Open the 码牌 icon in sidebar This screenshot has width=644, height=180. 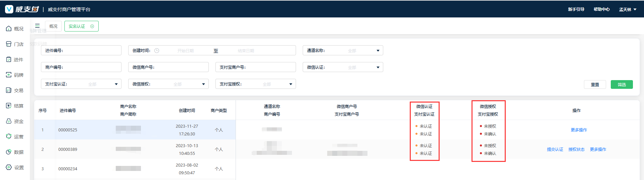point(9,75)
